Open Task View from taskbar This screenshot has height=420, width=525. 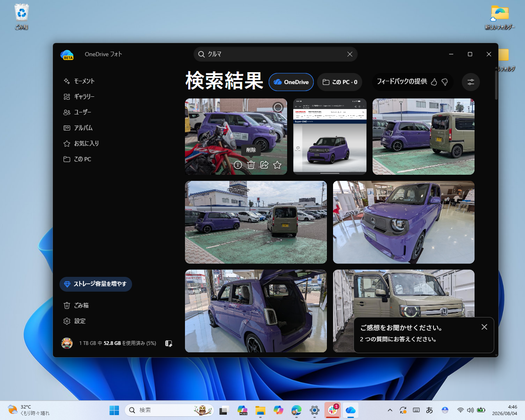pyautogui.click(x=224, y=410)
